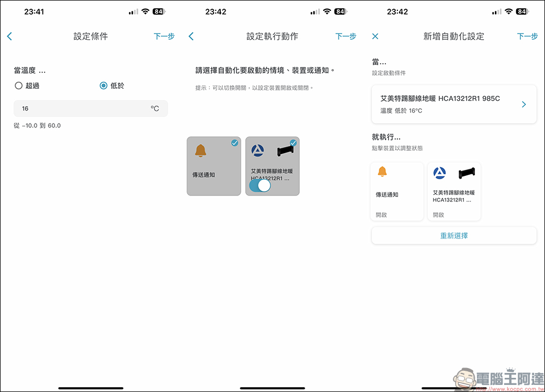Open the condition card 艾美特踢腳線地暖 HCA13212R1 985C
The height and width of the screenshot is (392, 545).
click(454, 104)
